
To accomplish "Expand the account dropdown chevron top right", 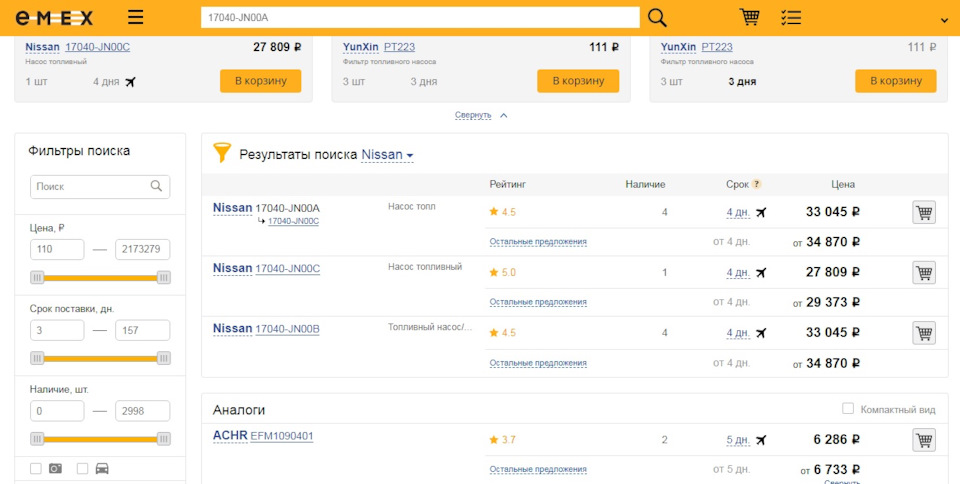I will (x=945, y=20).
